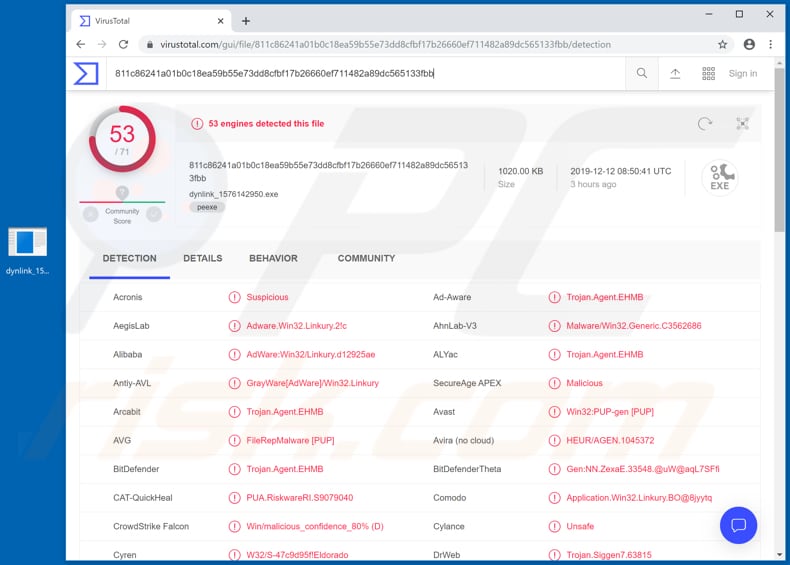790x565 pixels.
Task: Switch to the BEHAVIOR tab
Action: (273, 258)
